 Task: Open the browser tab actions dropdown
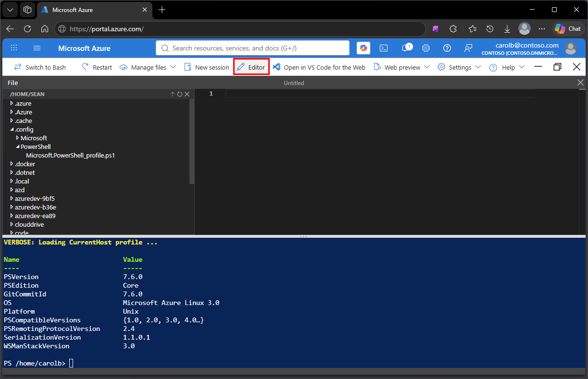point(10,10)
